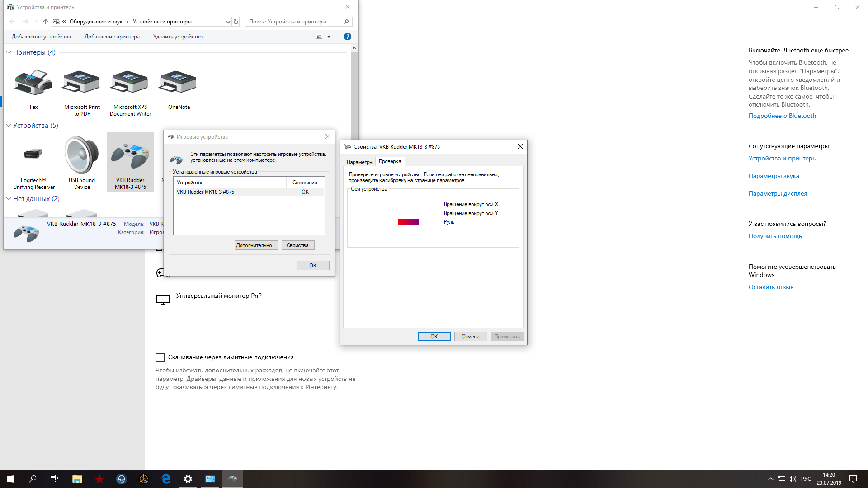Select the USB Sound Device icon
This screenshot has height=488, width=868.
pyautogui.click(x=82, y=156)
